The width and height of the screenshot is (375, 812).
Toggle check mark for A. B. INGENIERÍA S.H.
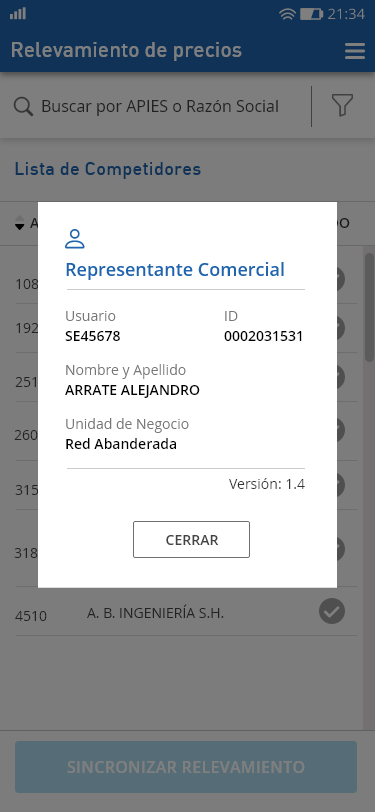[x=332, y=611]
